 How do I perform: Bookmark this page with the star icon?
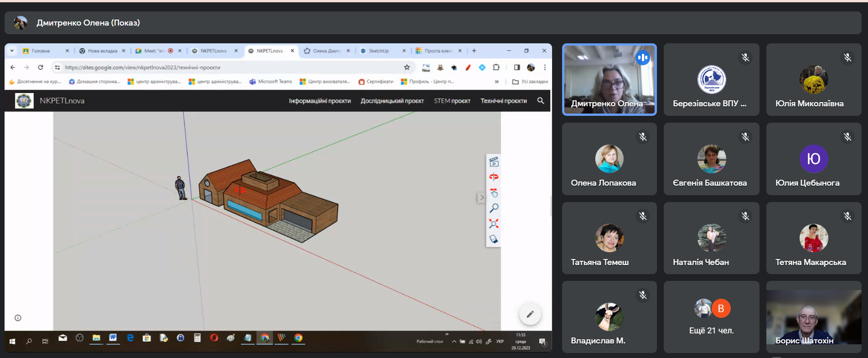tap(407, 67)
